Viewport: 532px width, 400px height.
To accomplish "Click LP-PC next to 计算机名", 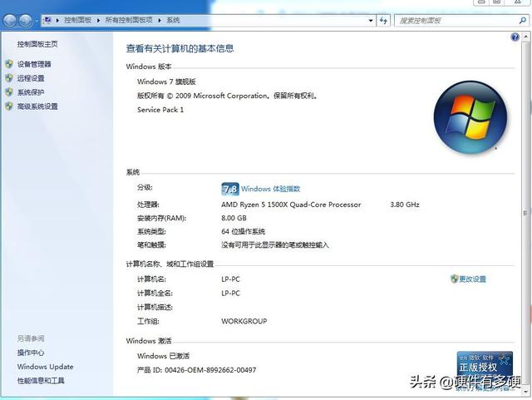I will (231, 279).
